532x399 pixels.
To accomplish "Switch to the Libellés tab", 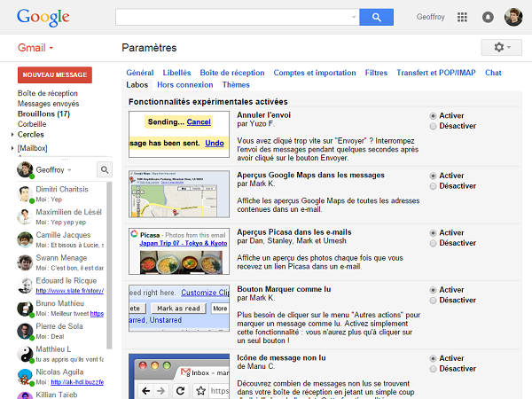I will click(176, 73).
